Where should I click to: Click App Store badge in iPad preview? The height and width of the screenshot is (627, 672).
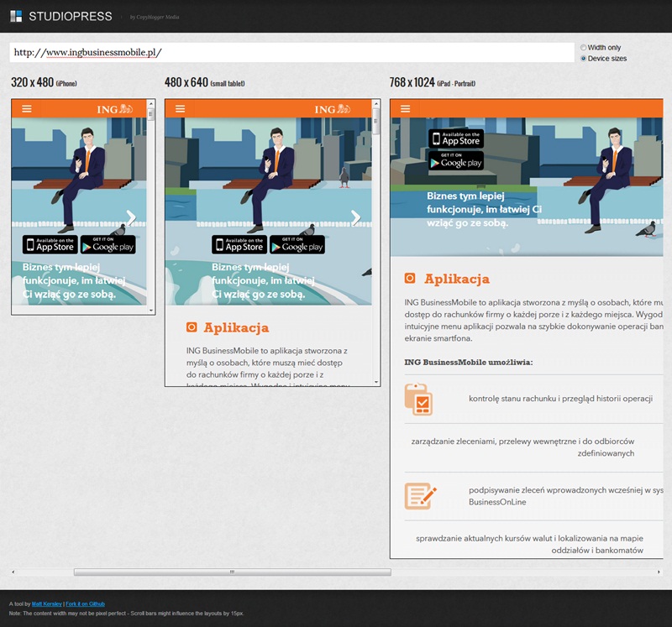tap(456, 138)
